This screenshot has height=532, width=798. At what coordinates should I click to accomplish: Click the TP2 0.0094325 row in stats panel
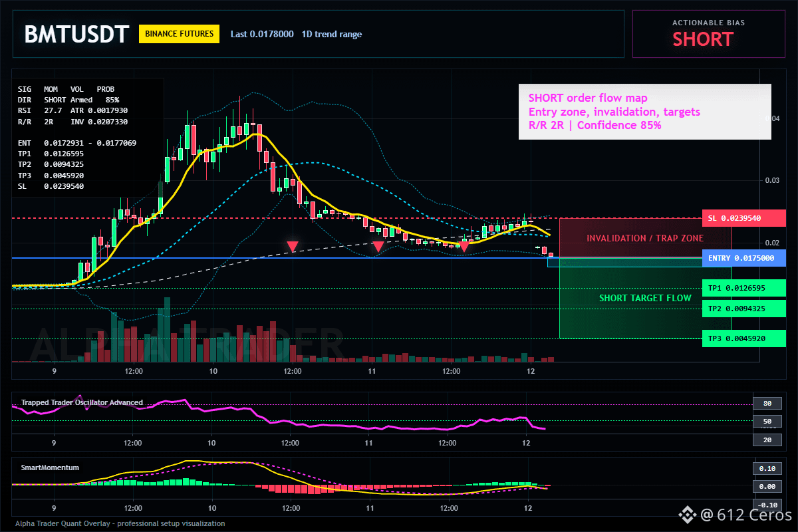51,164
